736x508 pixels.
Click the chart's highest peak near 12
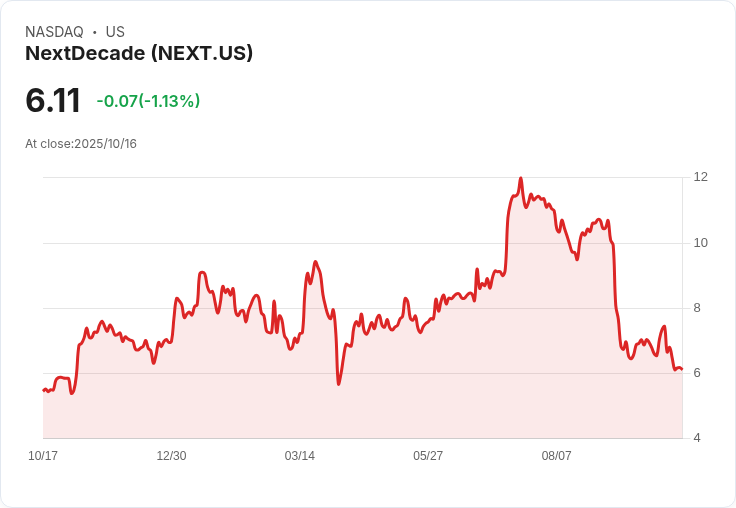click(521, 178)
